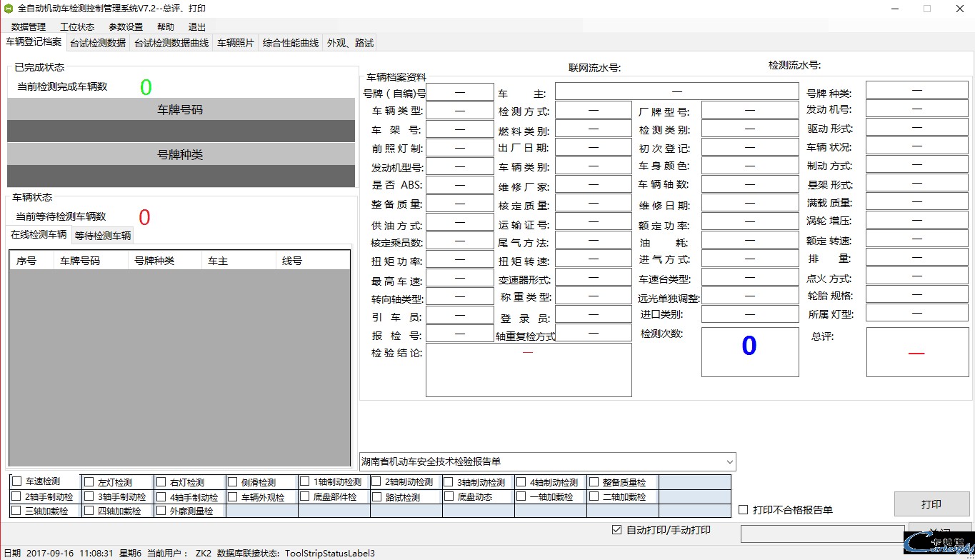Open the 参数设置 menu
This screenshot has width=975, height=560.
pyautogui.click(x=126, y=26)
